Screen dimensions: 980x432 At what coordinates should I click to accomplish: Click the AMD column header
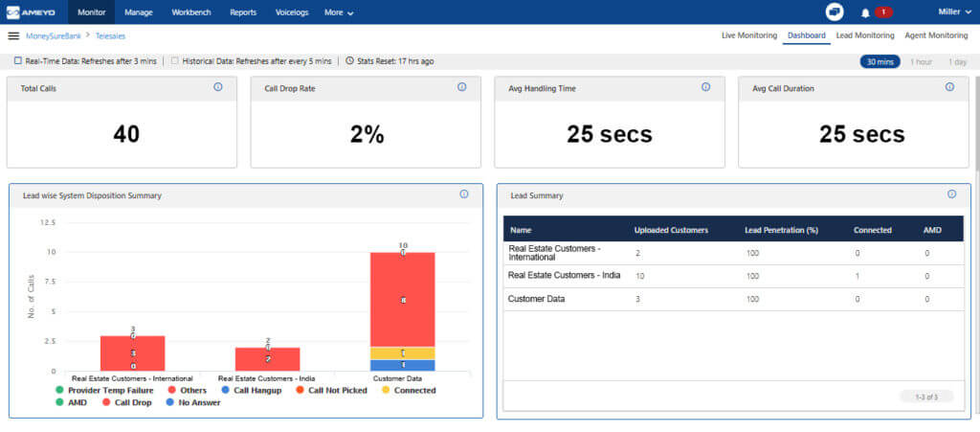pyautogui.click(x=932, y=230)
